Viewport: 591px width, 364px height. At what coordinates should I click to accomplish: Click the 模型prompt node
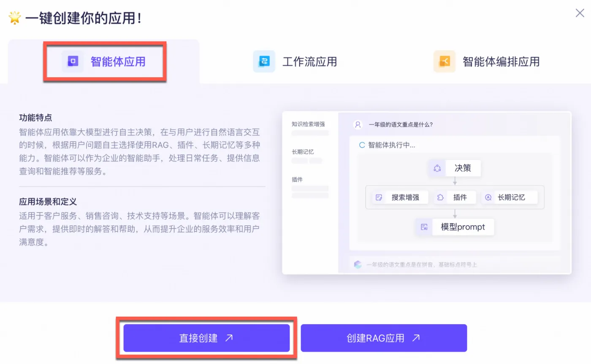455,227
